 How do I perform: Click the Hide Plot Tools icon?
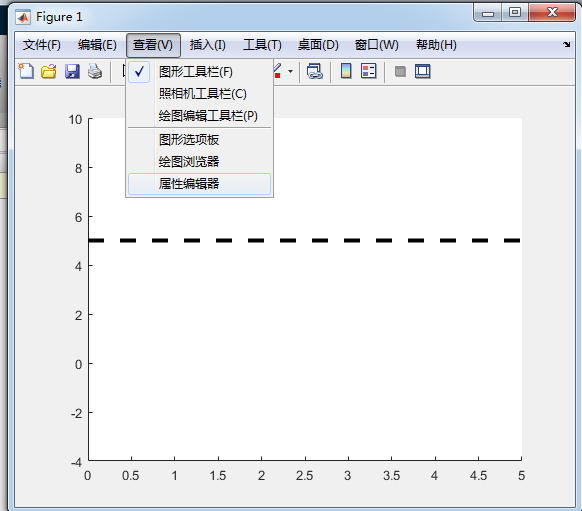point(400,71)
